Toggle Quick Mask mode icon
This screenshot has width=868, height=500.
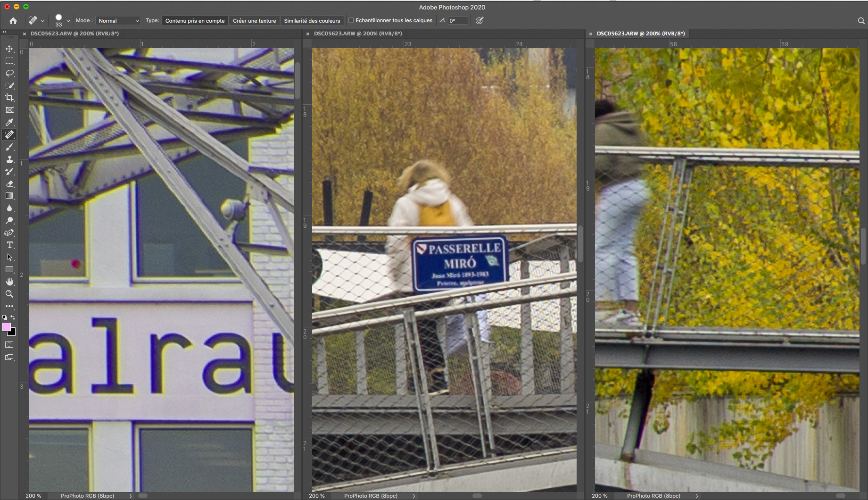tap(9, 345)
